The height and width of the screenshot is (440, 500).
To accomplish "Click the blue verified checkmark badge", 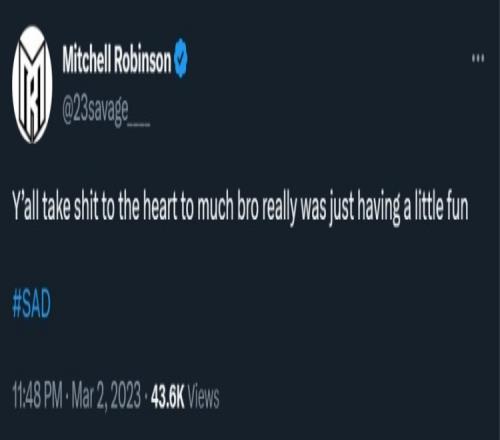I will pyautogui.click(x=181, y=58).
